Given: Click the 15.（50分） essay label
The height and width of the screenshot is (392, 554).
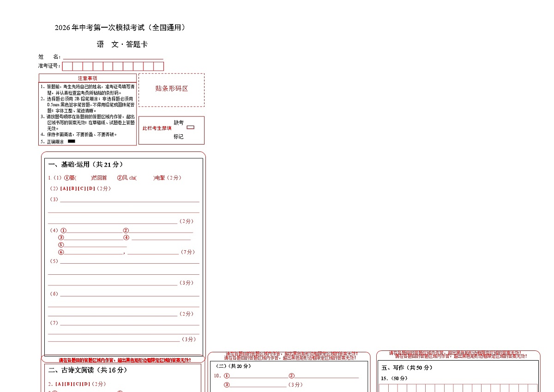Looking at the screenshot, I should point(394,378).
